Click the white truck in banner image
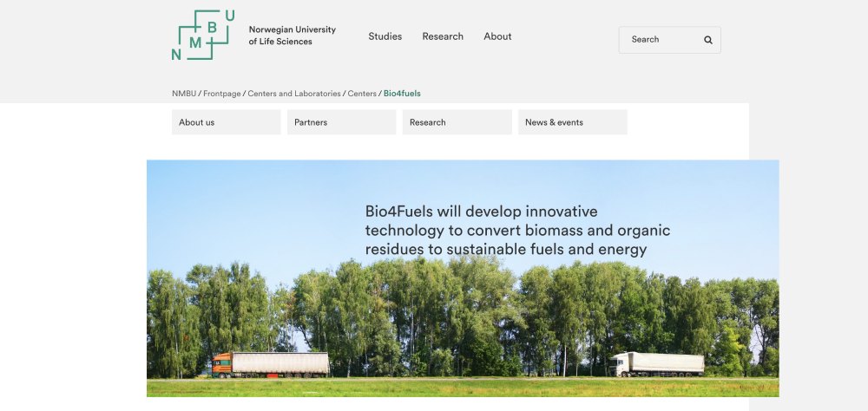868x411 pixels. pyautogui.click(x=657, y=364)
